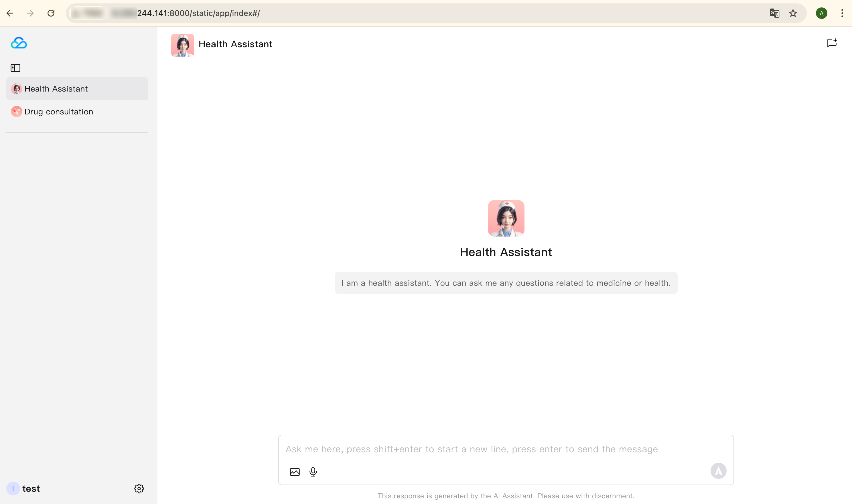Start a new chat conversation icon
This screenshot has height=504, width=852.
pyautogui.click(x=832, y=43)
